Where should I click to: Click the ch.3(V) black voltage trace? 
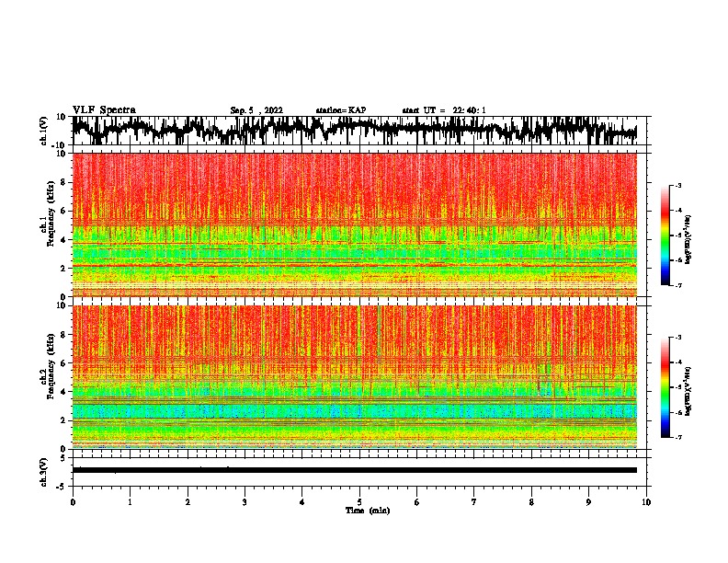point(354,470)
